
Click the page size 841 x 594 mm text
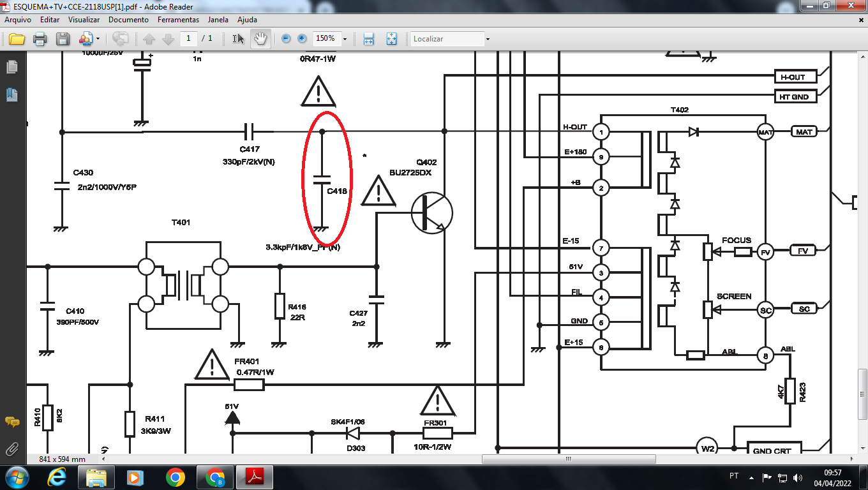62,459
